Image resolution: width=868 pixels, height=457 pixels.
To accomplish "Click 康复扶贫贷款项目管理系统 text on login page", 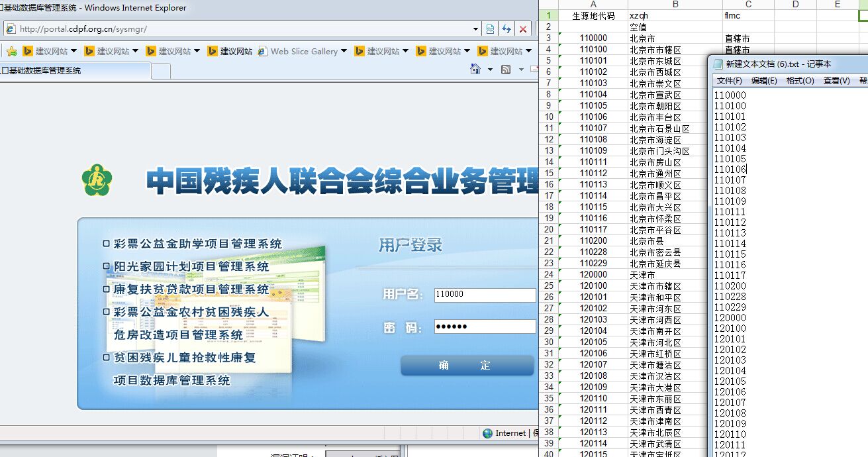I will pos(191,289).
